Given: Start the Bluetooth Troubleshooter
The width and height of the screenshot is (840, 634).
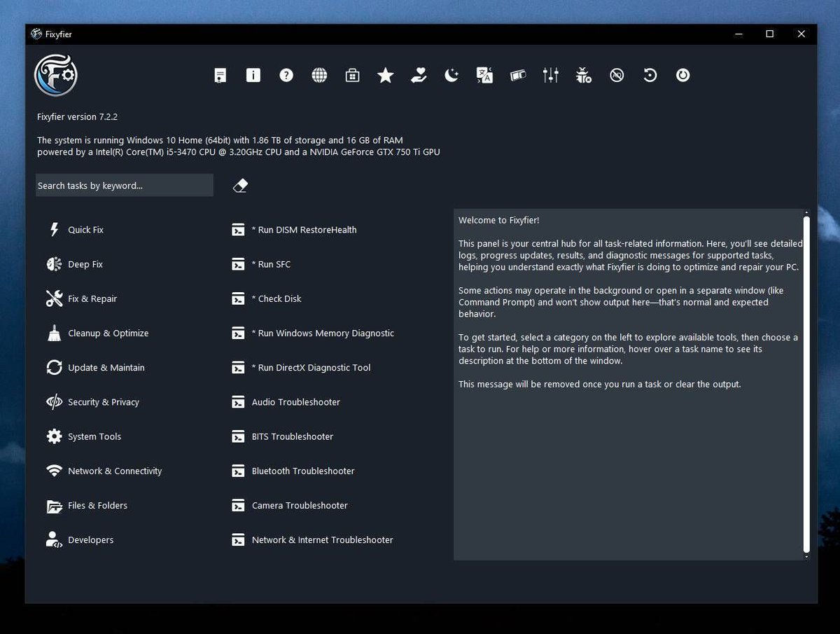Looking at the screenshot, I should 293,471.
